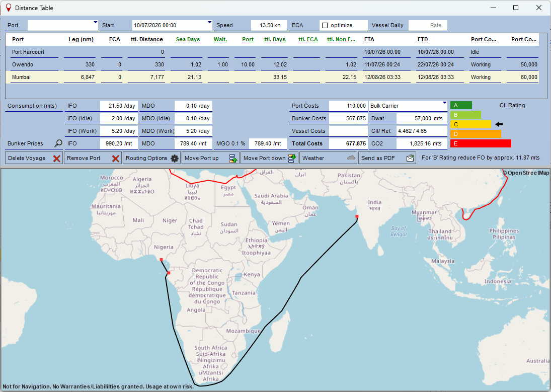Click the Bunker Prices magnifier icon
This screenshot has width=551, height=392.
[58, 143]
